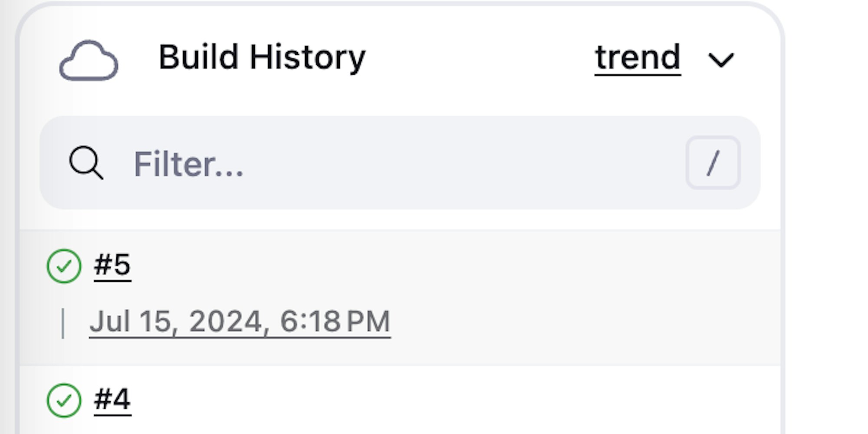Viewport: 868px width, 434px height.
Task: Click the magnifying glass search icon
Action: (85, 163)
